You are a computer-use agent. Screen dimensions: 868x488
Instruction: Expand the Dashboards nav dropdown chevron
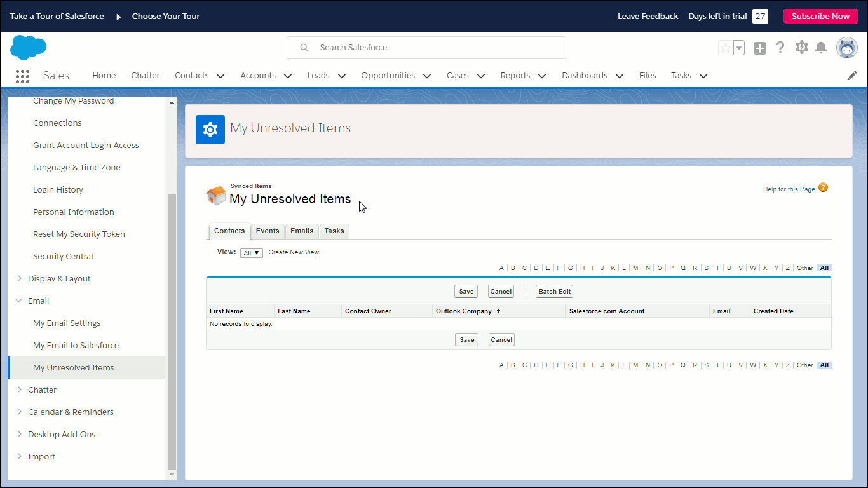click(620, 76)
